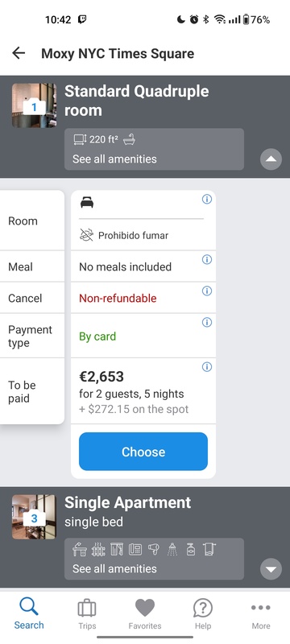Open the Help tab
290x644 pixels.
[x=203, y=614]
